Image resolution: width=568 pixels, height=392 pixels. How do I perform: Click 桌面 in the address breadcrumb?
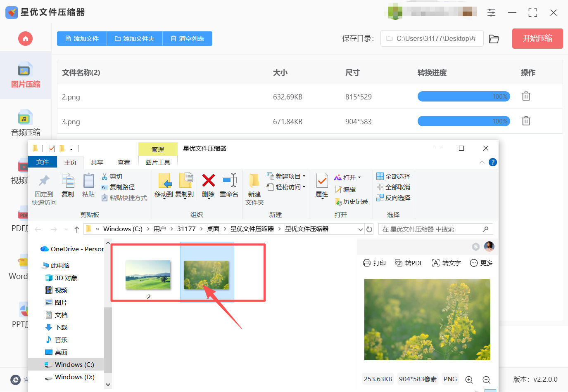point(213,229)
